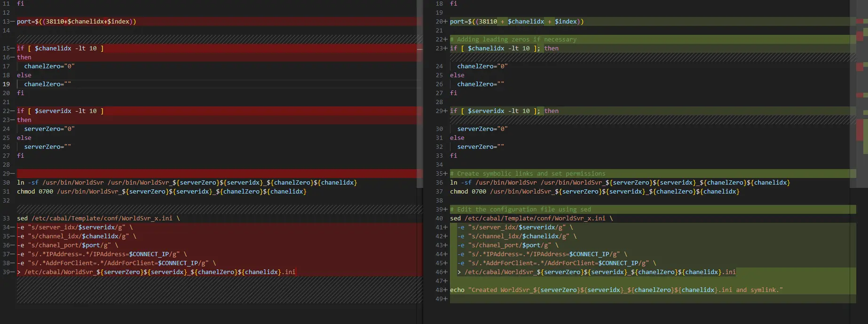Click 'fi' on left line 20
Viewport: 868px width, 324px height.
(20, 93)
